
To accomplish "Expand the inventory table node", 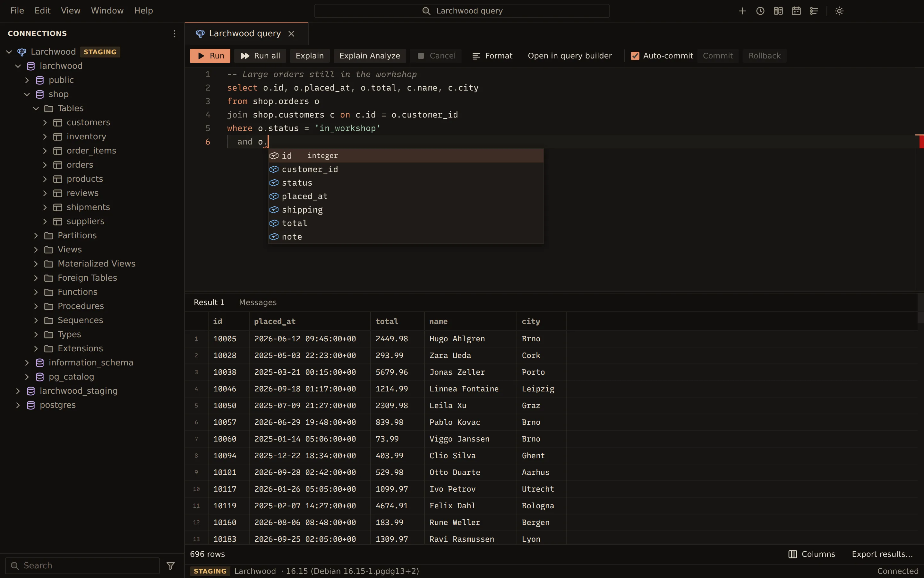I will 45,136.
